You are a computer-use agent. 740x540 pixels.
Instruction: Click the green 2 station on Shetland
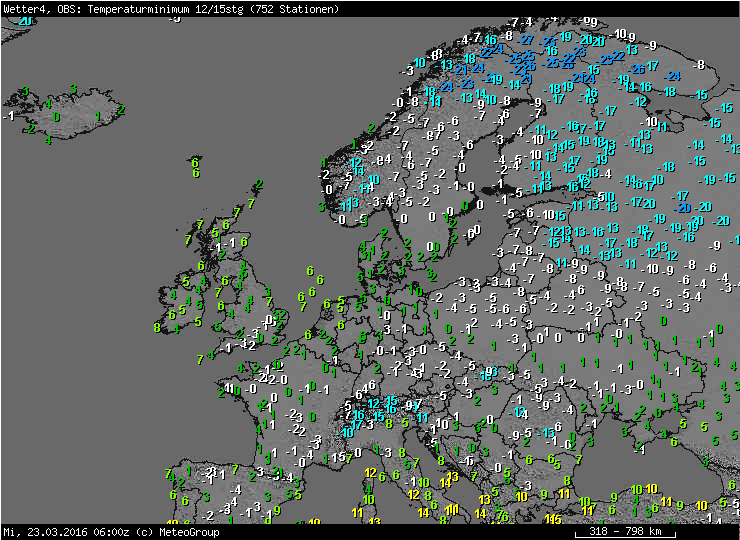(x=258, y=185)
